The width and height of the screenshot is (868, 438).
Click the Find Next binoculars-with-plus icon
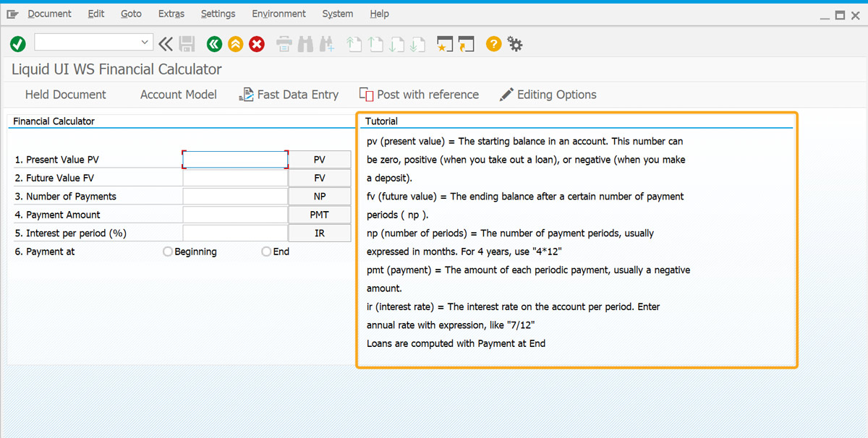(x=327, y=44)
